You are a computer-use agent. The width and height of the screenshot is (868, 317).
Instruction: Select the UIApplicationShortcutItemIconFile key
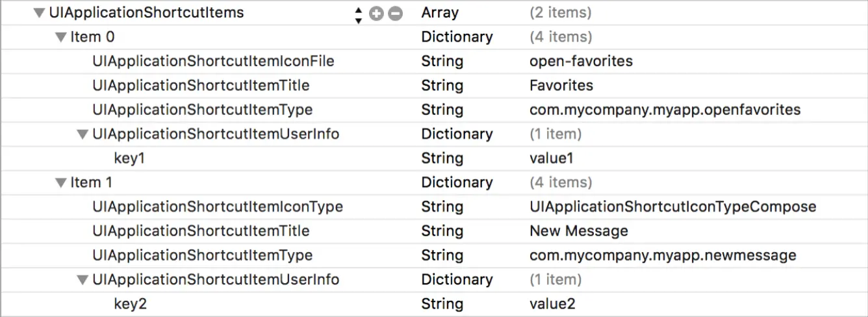click(x=213, y=61)
